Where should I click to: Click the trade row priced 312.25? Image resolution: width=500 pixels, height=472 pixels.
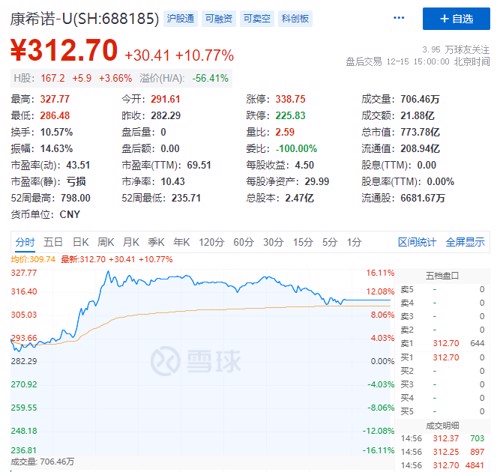[442, 452]
